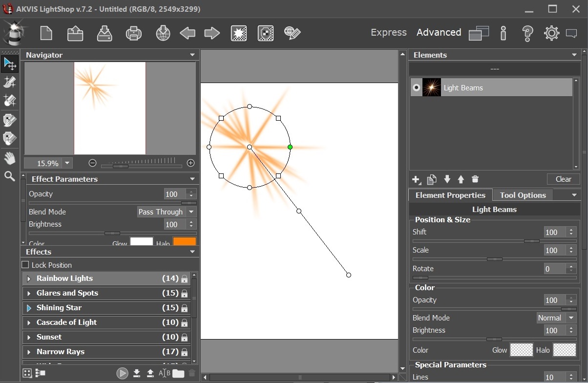Expand the Narrow Rays group
588x383 pixels.
click(29, 352)
